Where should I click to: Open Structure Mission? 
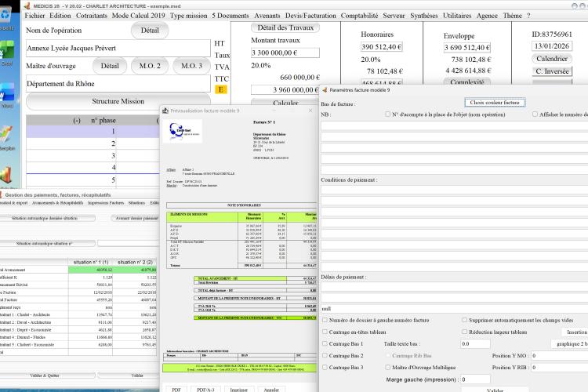coord(118,101)
